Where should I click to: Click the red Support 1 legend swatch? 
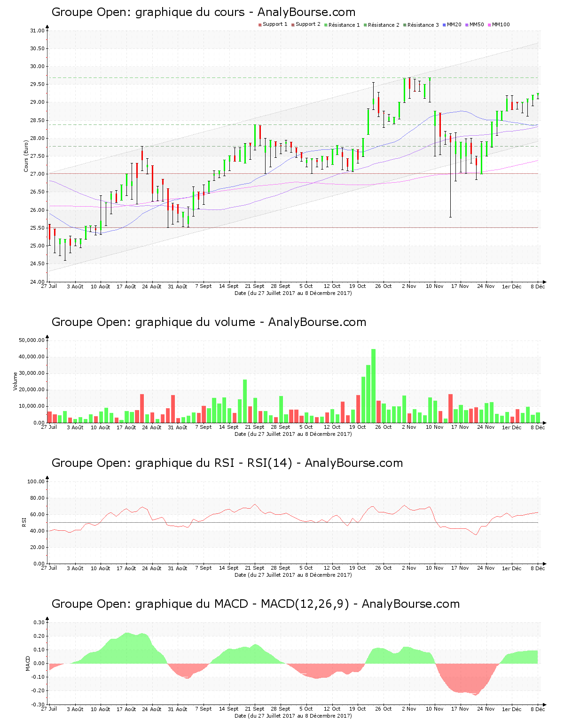[260, 25]
